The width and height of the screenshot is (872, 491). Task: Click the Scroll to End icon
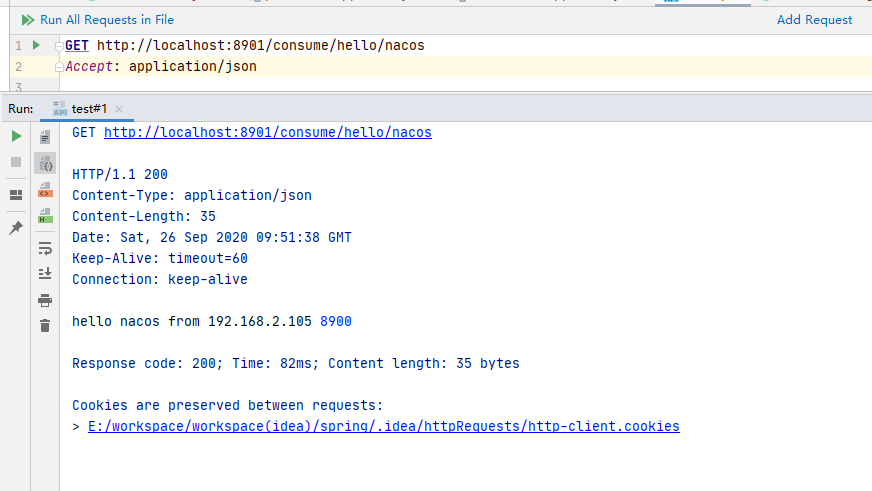pos(45,273)
